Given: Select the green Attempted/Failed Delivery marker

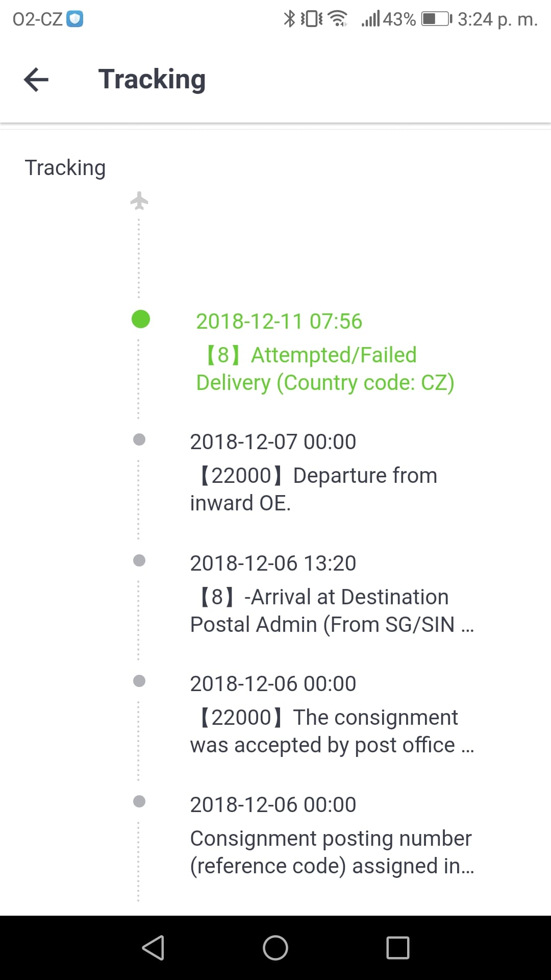Looking at the screenshot, I should click(x=141, y=320).
